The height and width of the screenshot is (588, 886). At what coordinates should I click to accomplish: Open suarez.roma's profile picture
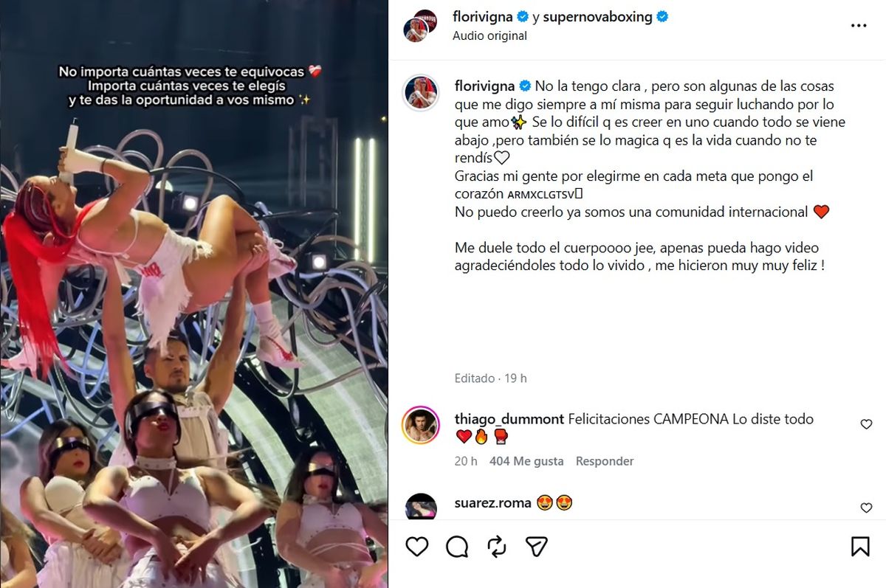pyautogui.click(x=421, y=507)
